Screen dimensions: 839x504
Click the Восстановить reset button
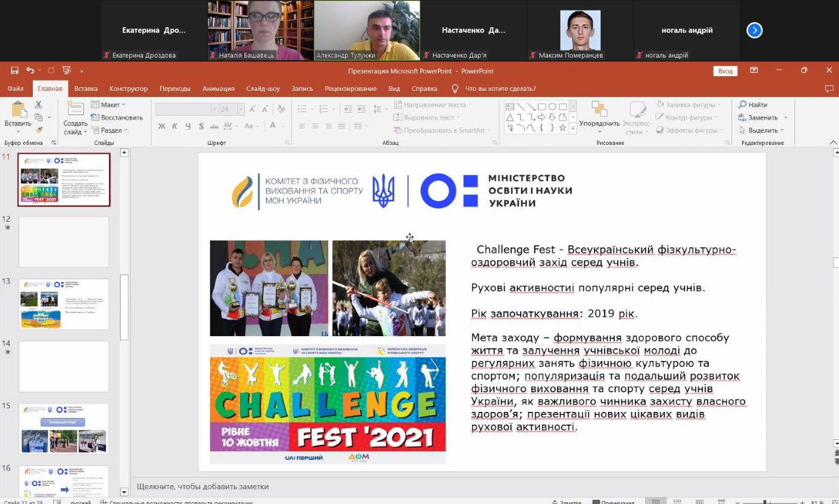pyautogui.click(x=117, y=118)
